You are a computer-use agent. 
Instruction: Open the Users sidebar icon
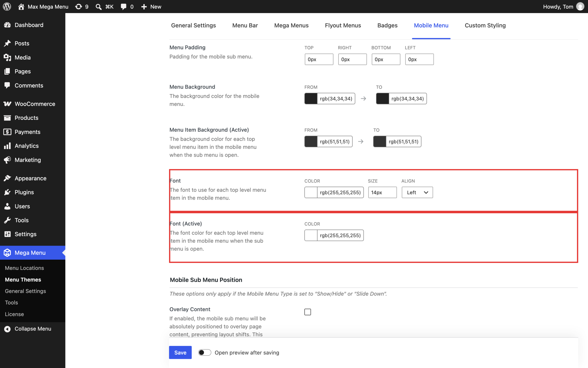[x=7, y=206]
